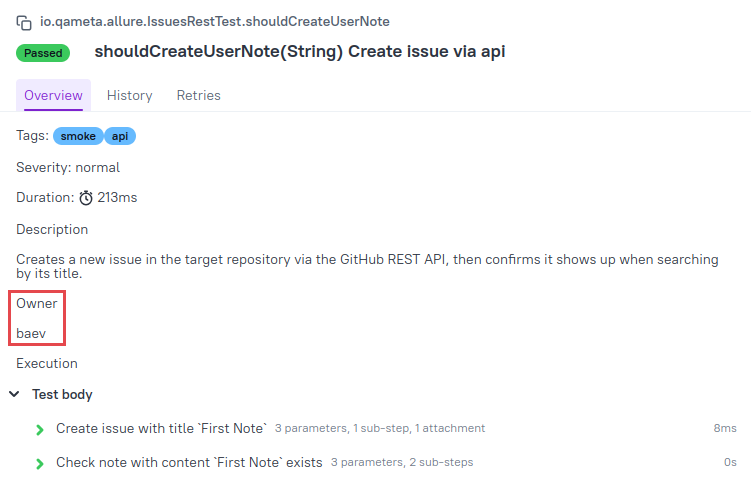
Task: Open step Create issue with title First Note
Action: point(161,428)
